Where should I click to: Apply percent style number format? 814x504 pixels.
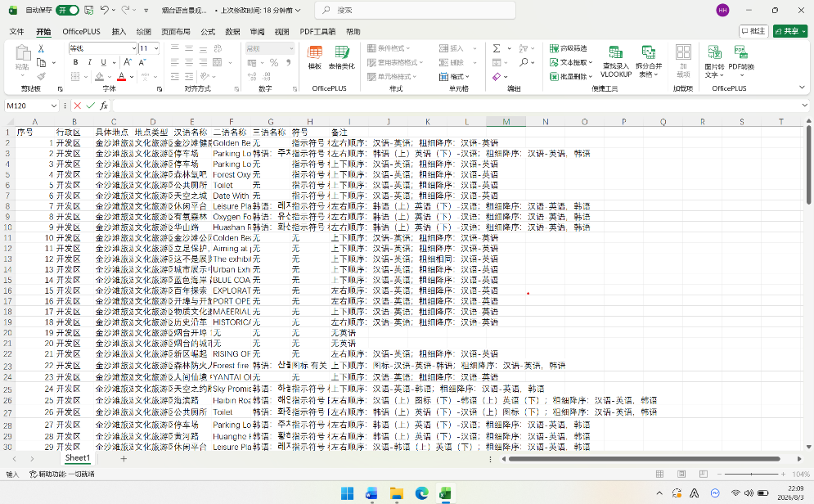(274, 62)
